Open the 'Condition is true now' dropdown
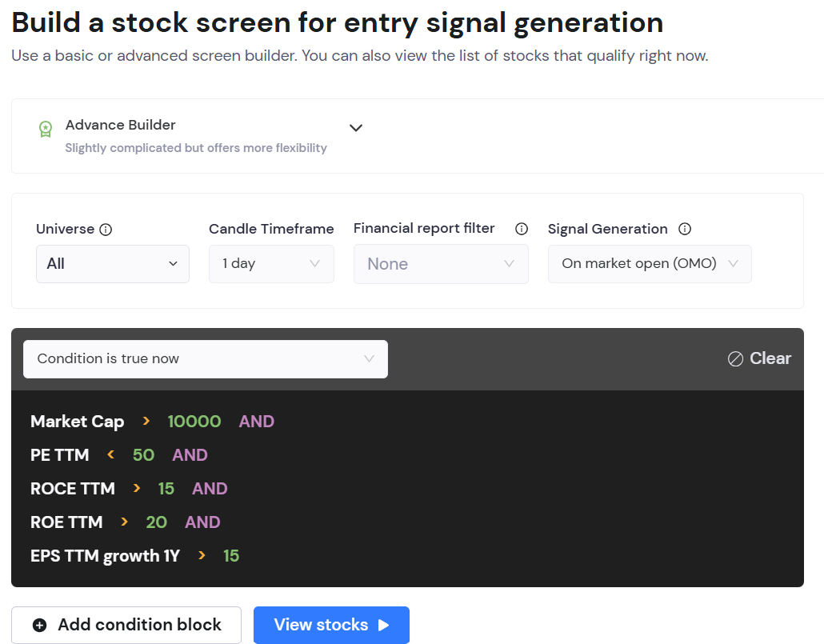824x644 pixels. (x=206, y=359)
